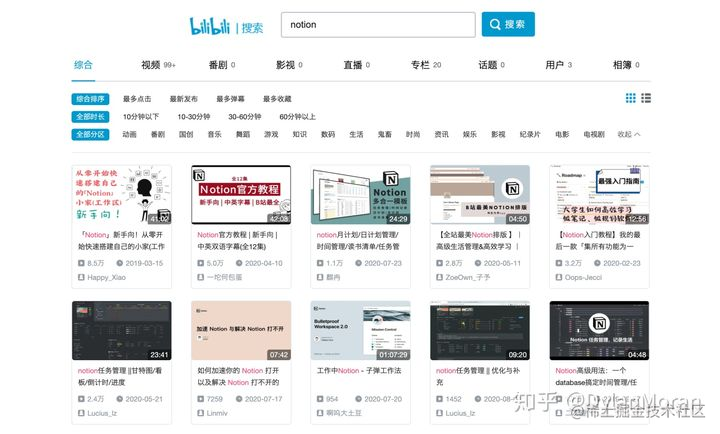Click the search field containing notion
The height and width of the screenshot is (434, 720).
pos(378,25)
